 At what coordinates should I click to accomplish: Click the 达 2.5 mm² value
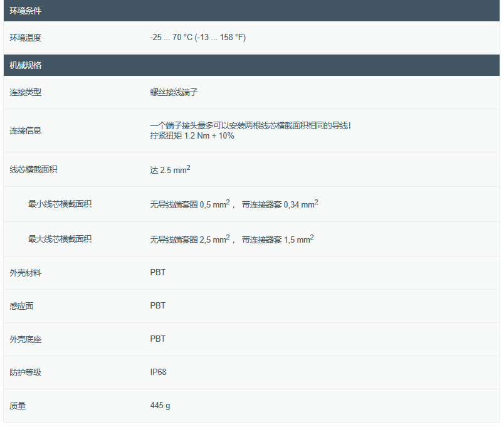coord(170,170)
